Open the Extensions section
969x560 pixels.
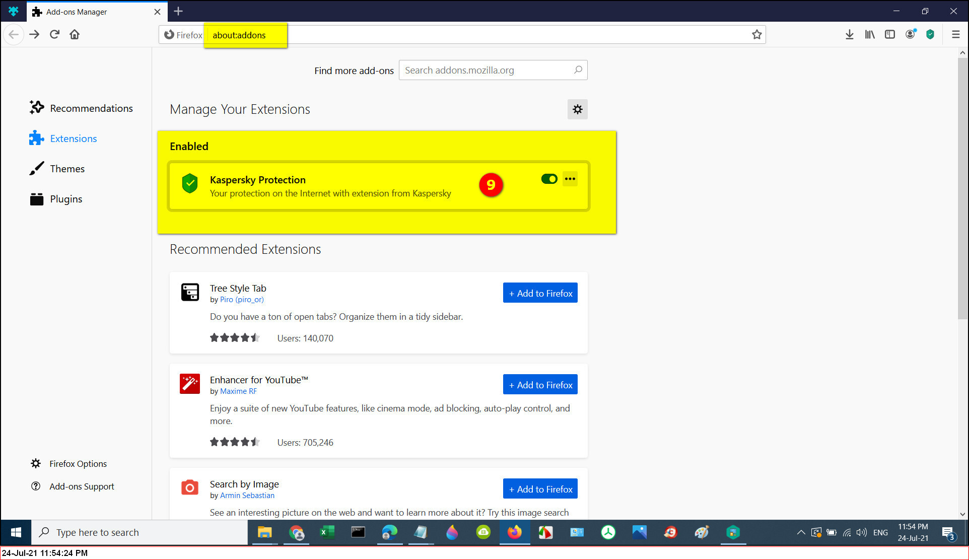[x=63, y=138]
